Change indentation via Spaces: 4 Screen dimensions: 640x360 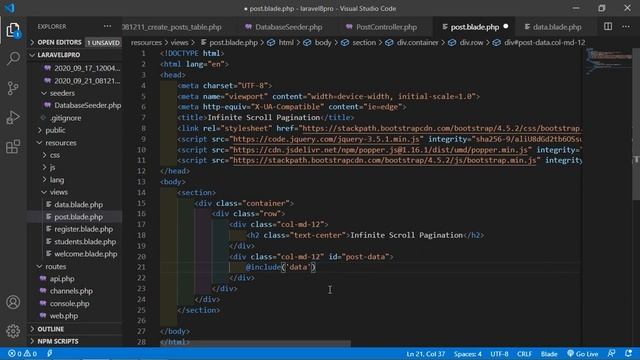tap(467, 354)
